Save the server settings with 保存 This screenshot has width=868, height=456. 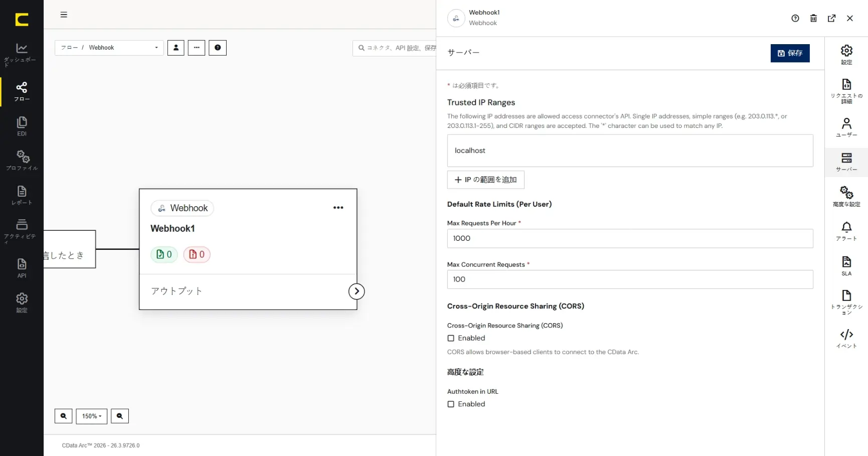click(x=790, y=53)
